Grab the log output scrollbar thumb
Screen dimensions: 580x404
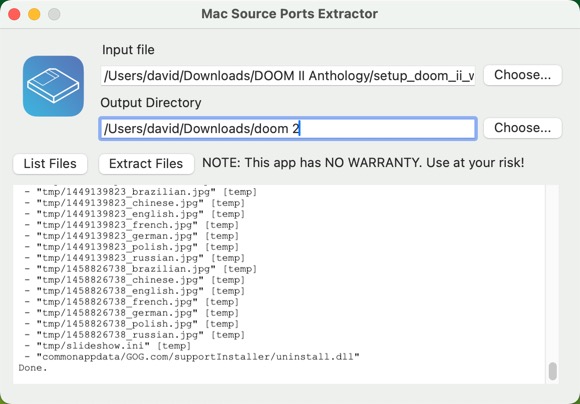[x=553, y=371]
